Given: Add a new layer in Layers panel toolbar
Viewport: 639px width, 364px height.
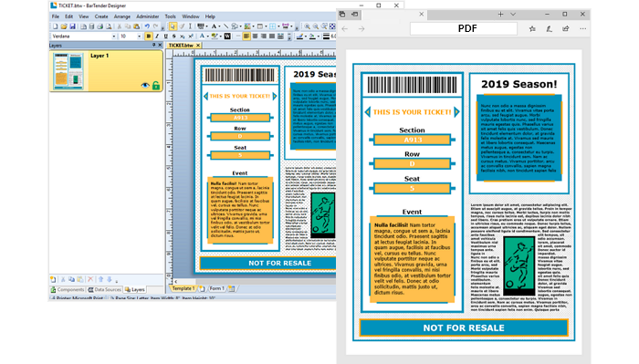Looking at the screenshot, I should pos(53,279).
